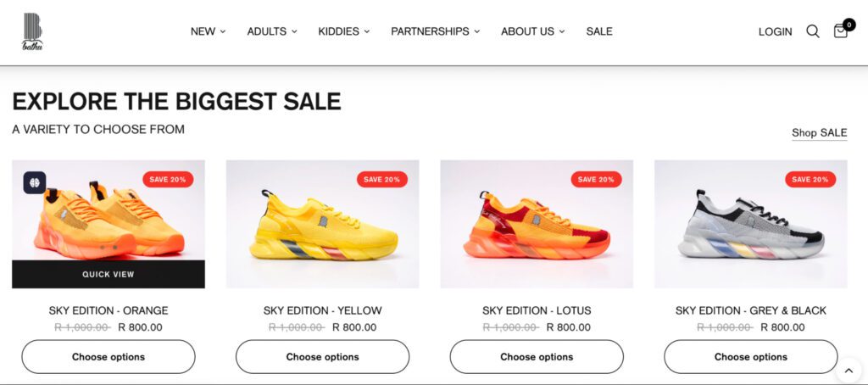The image size is (868, 385).
Task: Open the search magnifier icon
Action: [812, 31]
